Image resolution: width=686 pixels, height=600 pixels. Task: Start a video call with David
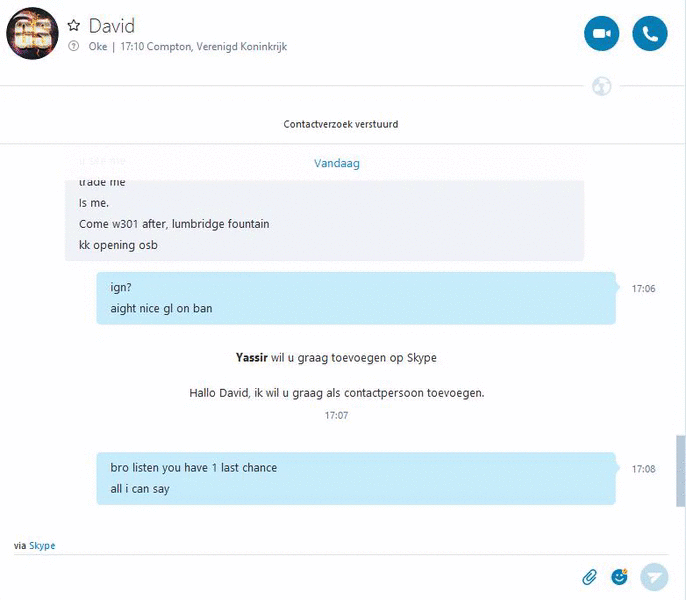pyautogui.click(x=602, y=34)
